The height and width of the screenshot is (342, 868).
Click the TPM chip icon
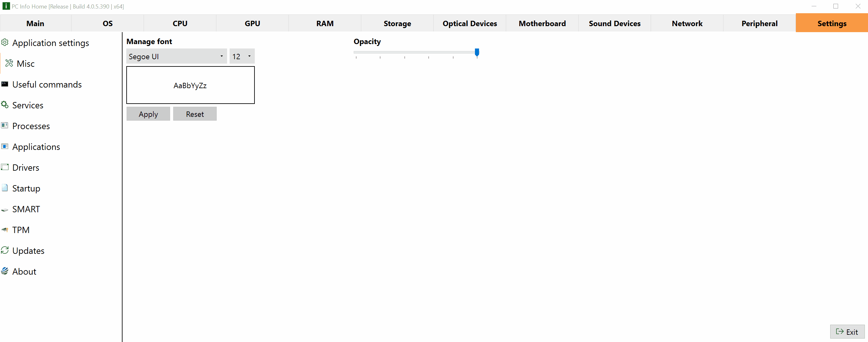click(x=5, y=230)
